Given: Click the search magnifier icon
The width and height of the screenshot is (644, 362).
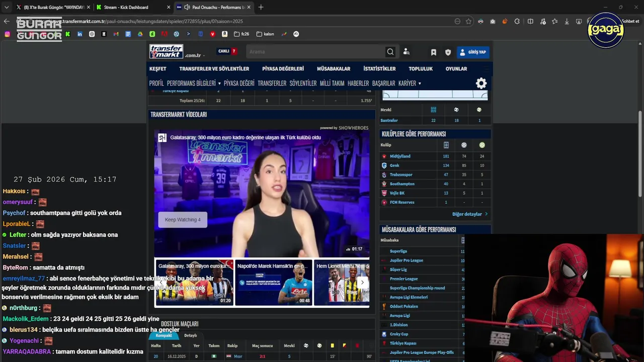Looking at the screenshot, I should [390, 52].
